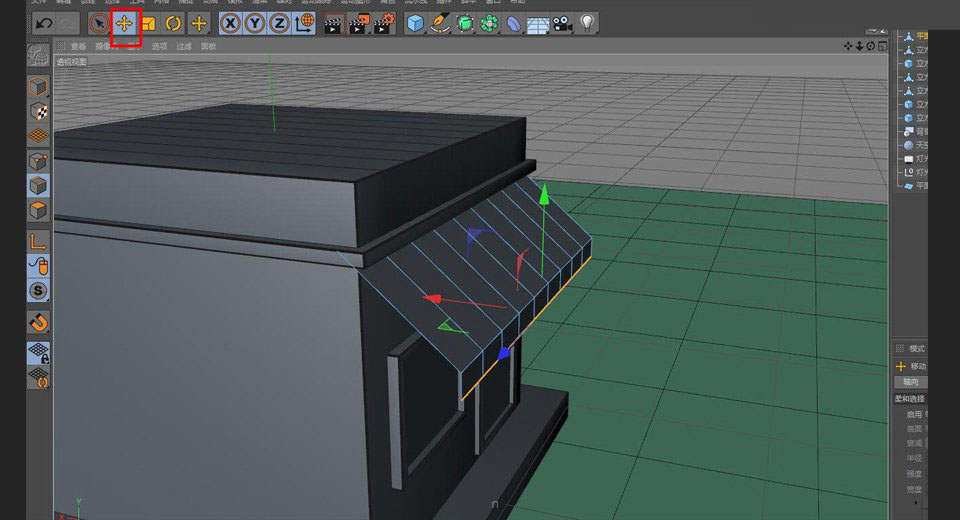This screenshot has width=960, height=520.
Task: Enable Snap with magnet icon
Action: (38, 322)
